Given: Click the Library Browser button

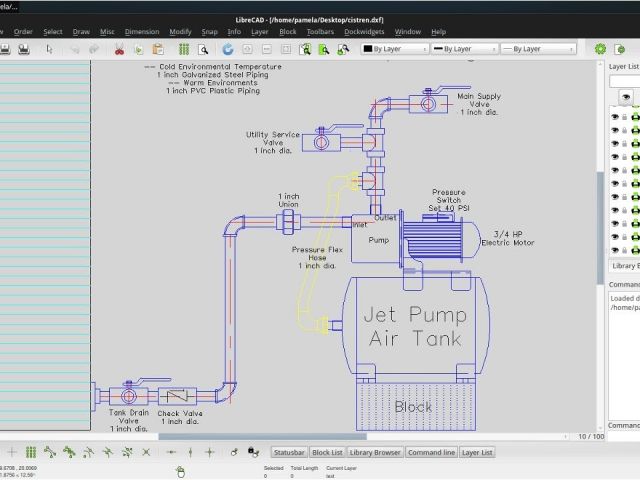Looking at the screenshot, I should coord(375,453).
